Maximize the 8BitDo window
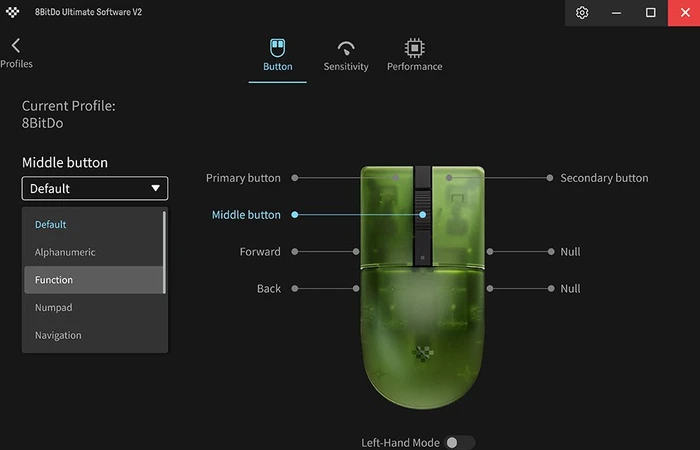The image size is (700, 450). click(x=650, y=12)
